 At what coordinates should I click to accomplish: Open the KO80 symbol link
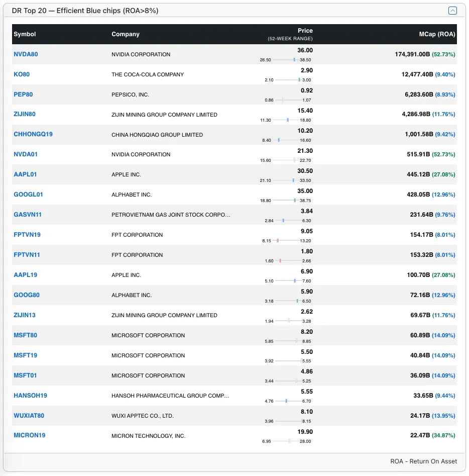(x=22, y=74)
